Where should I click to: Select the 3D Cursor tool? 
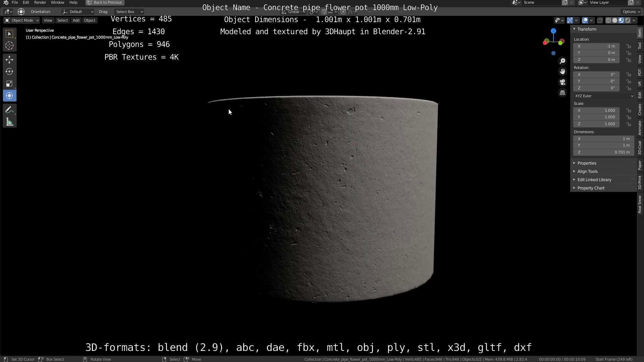(9, 46)
